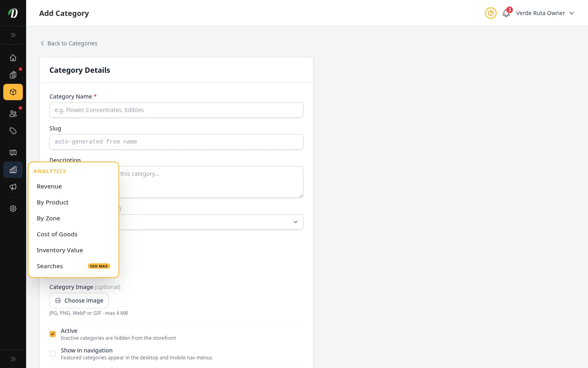Open Cost of Goods analytics report
The width and height of the screenshot is (588, 368).
tap(57, 234)
